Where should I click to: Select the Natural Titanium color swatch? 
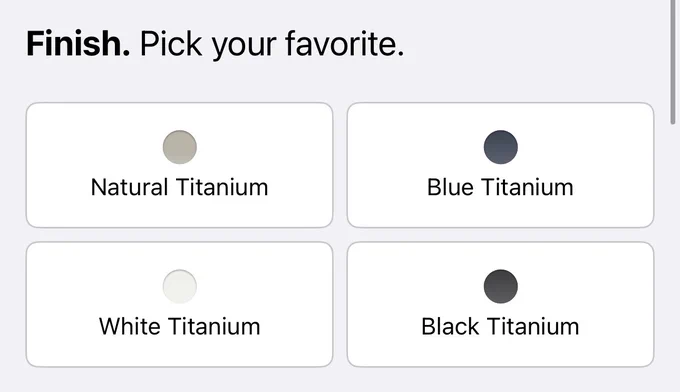point(180,147)
